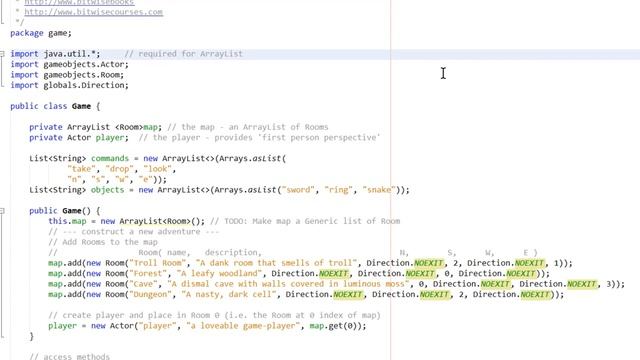This screenshot has height=360, width=640.
Task: Click 'player' in the private Actor field declaration
Action: pyautogui.click(x=110, y=138)
